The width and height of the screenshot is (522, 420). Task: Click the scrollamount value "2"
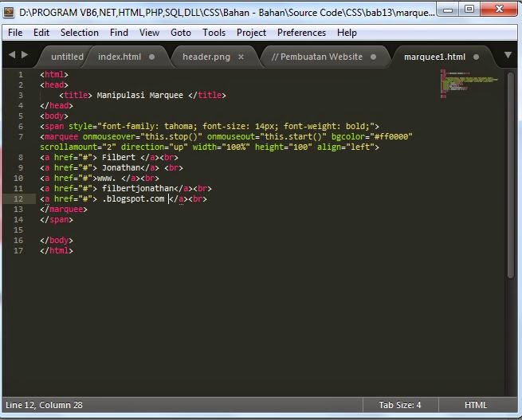coord(109,147)
